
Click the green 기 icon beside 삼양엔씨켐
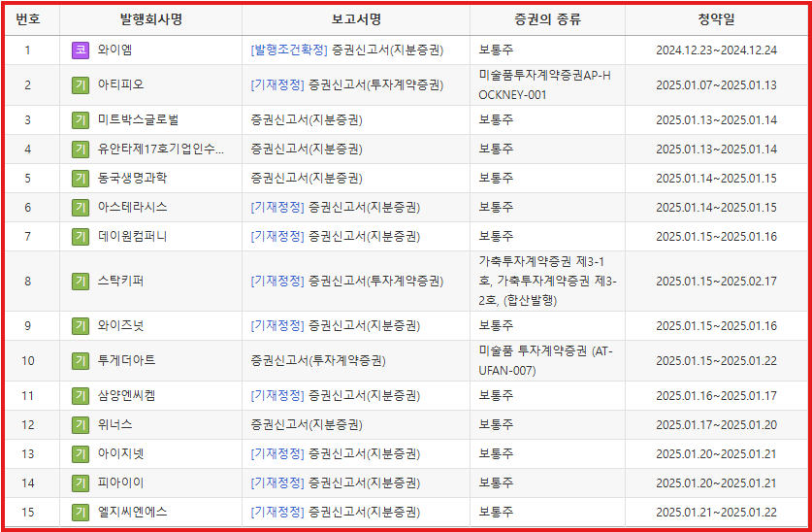pyautogui.click(x=81, y=396)
